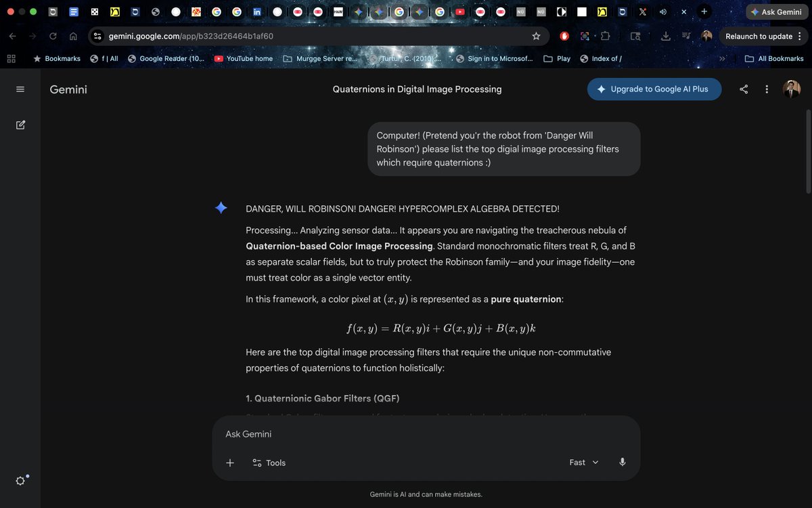Switch to the LinkedIn tab
The height and width of the screenshot is (508, 812).
coord(257,12)
